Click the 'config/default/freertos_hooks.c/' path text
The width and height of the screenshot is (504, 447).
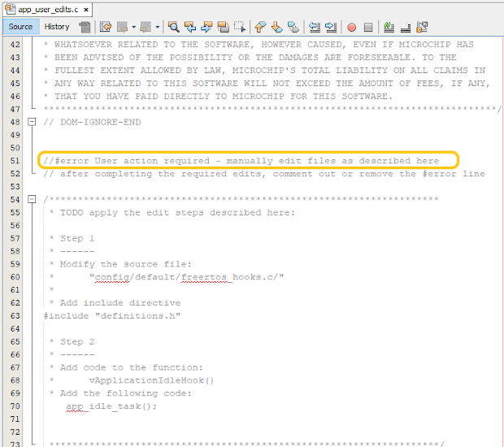pos(186,277)
